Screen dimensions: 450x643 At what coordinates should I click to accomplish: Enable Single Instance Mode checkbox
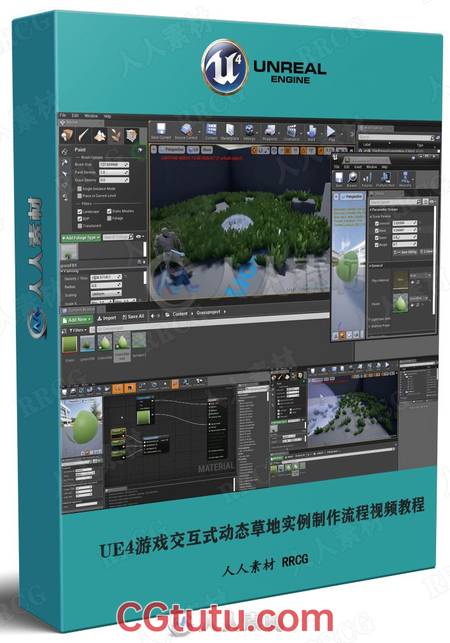(x=80, y=189)
